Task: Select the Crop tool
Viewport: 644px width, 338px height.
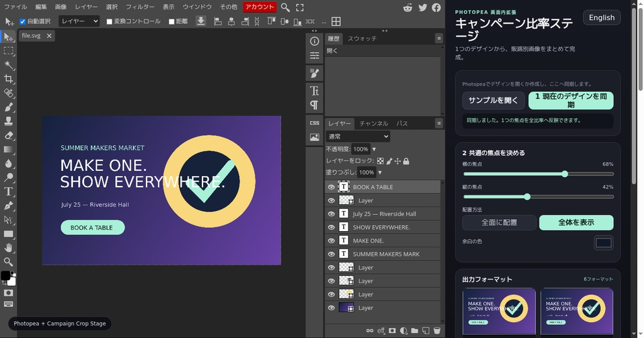Action: (8, 79)
